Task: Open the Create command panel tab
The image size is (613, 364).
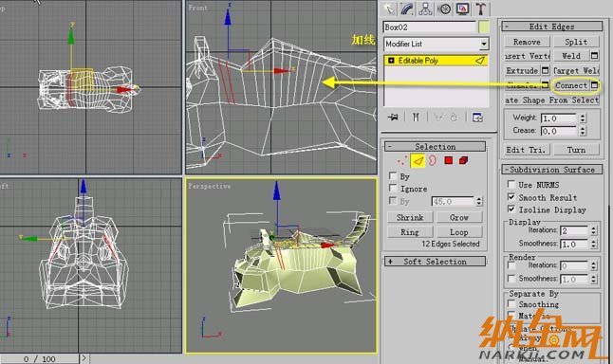Action: (389, 9)
